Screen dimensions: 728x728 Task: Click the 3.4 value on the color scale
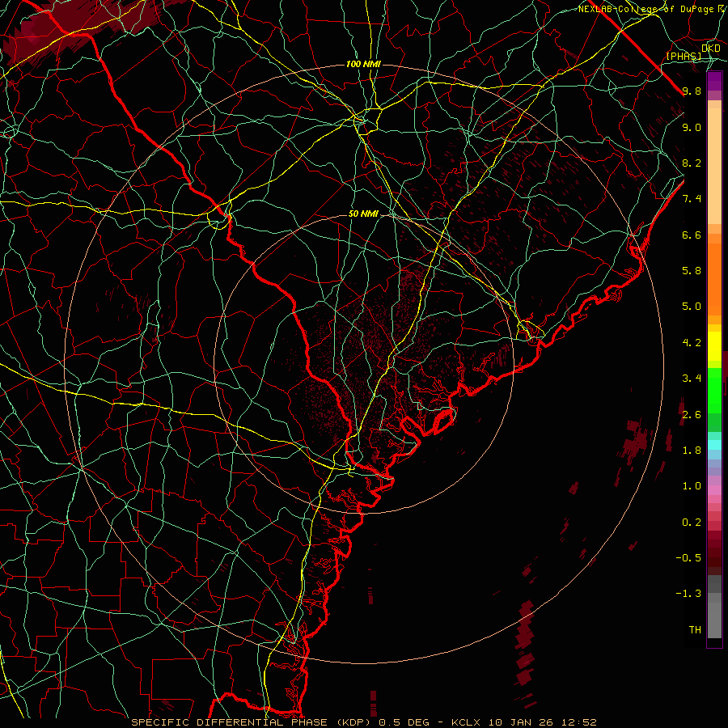pyautogui.click(x=692, y=379)
